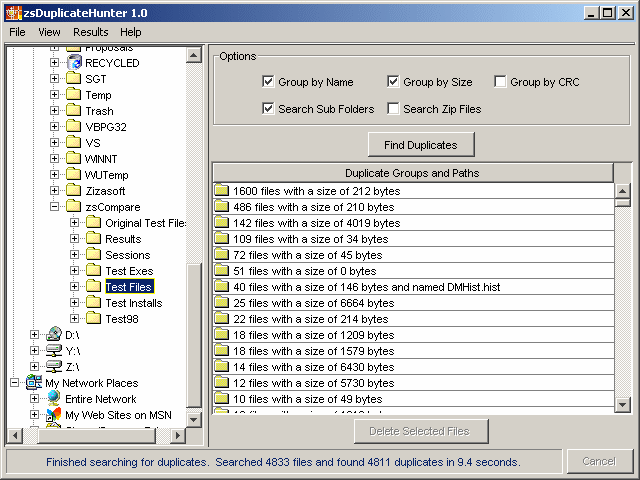Expand the WUTemp folder node
The width and height of the screenshot is (640, 480).
pyautogui.click(x=54, y=174)
